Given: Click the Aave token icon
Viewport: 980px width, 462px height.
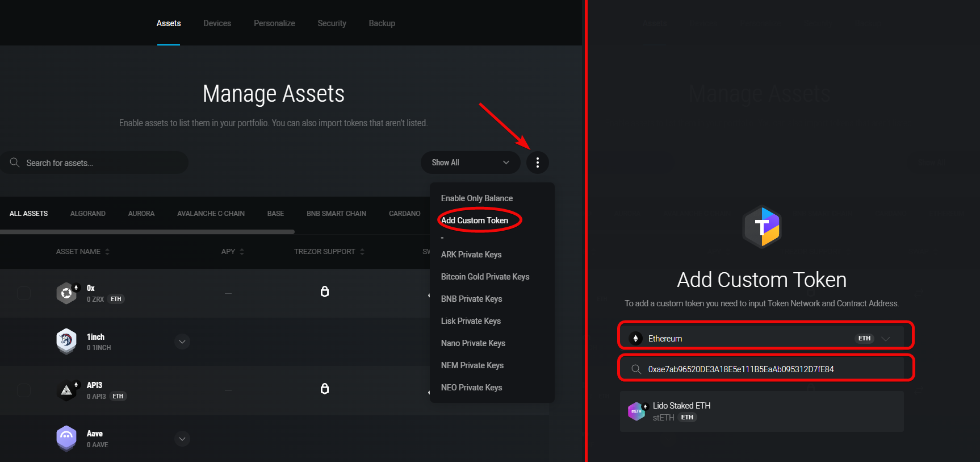Looking at the screenshot, I should (x=66, y=439).
